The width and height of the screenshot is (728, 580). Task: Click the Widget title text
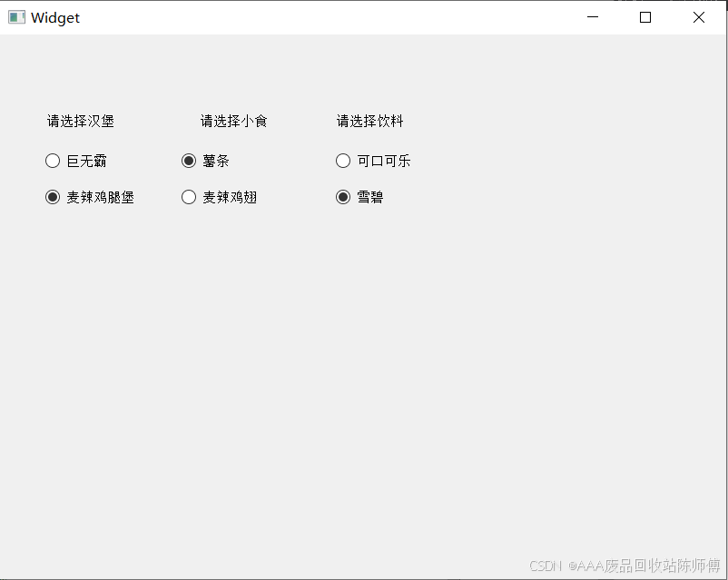(55, 18)
